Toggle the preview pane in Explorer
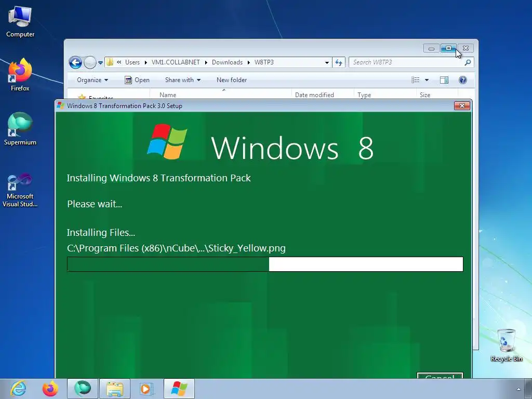532x399 pixels. coord(444,79)
